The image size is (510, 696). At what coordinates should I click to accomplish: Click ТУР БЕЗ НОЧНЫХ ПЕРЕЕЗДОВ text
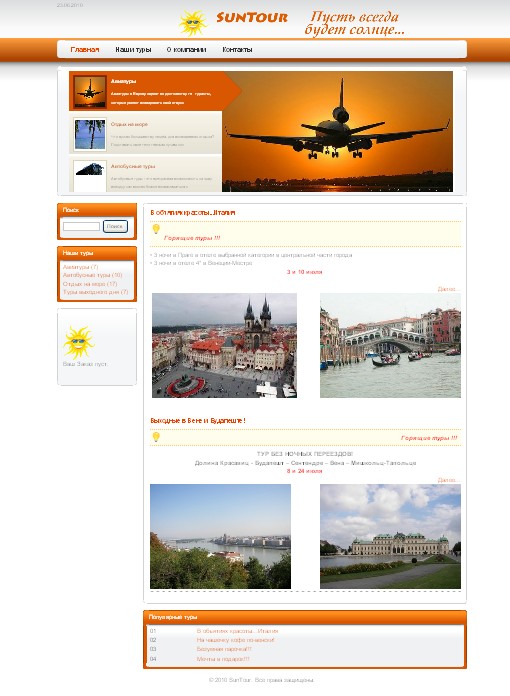tap(305, 454)
